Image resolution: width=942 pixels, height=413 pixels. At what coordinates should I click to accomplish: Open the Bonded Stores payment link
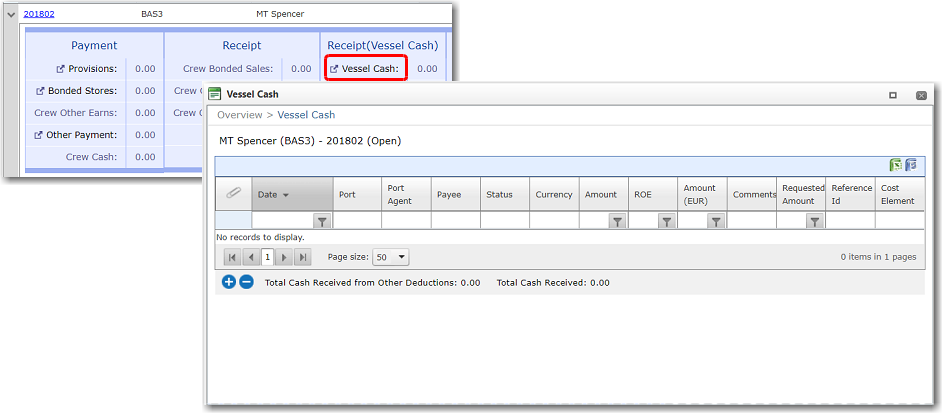[75, 91]
